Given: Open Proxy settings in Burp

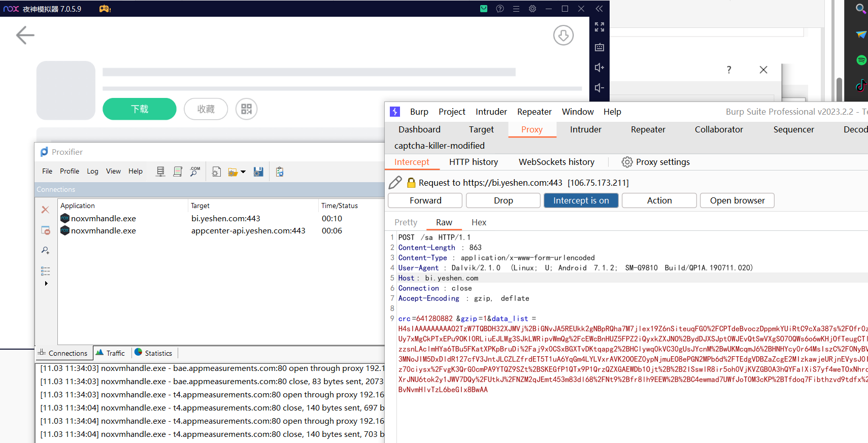Looking at the screenshot, I should click(x=656, y=162).
